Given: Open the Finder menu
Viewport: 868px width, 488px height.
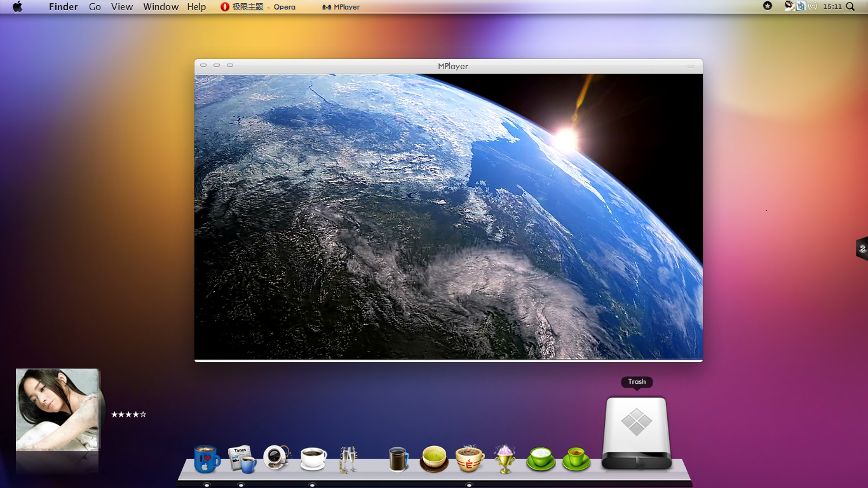Looking at the screenshot, I should click(64, 7).
